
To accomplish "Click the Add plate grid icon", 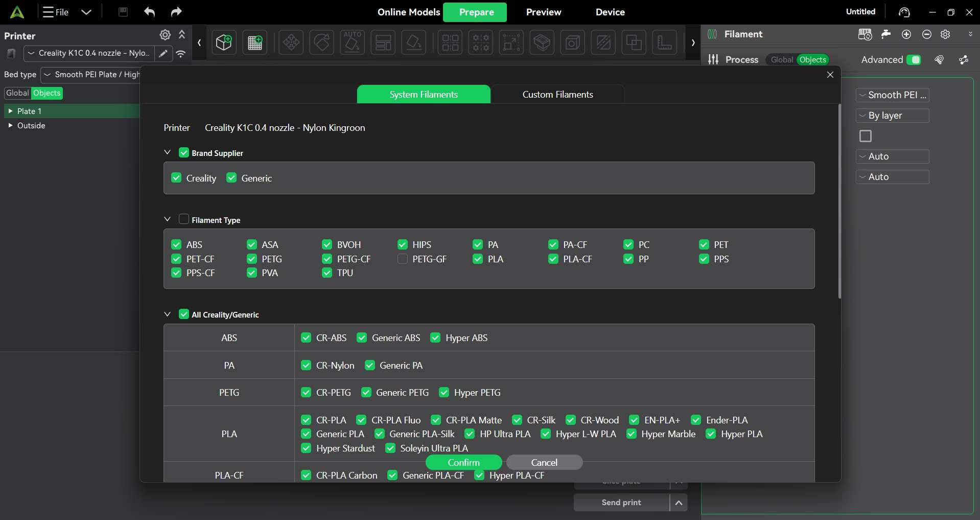I will point(254,42).
